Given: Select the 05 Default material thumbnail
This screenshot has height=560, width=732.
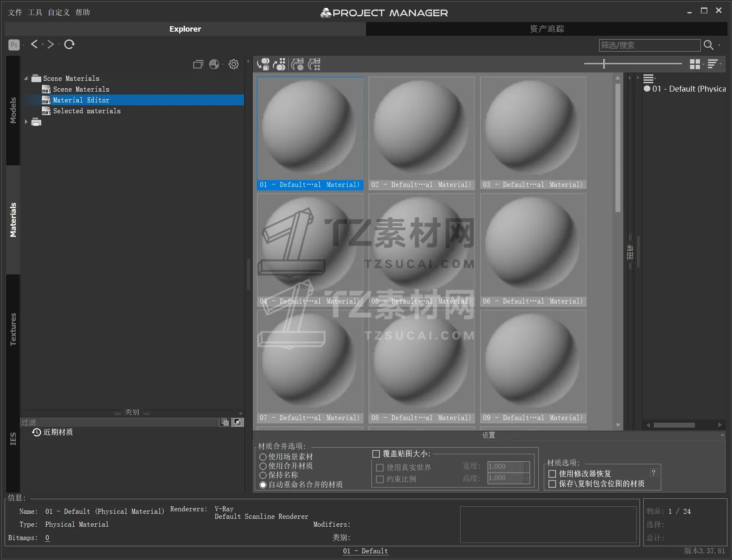Looking at the screenshot, I should click(x=421, y=250).
